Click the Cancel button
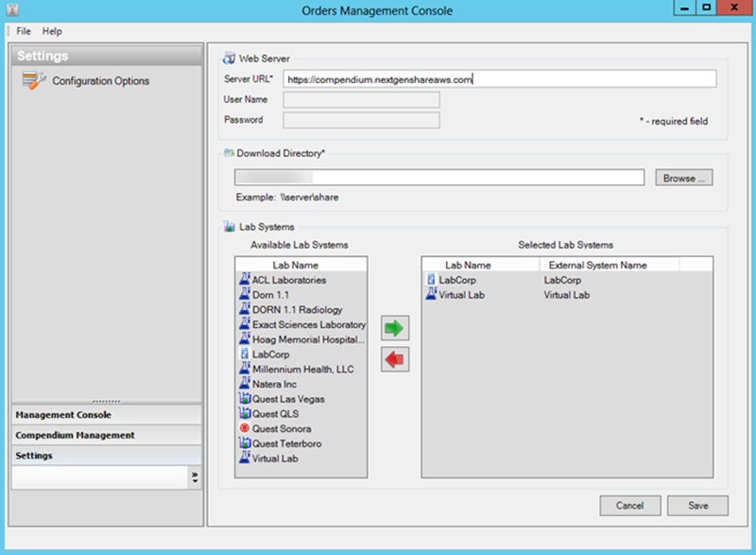The height and width of the screenshot is (555, 756). [629, 505]
